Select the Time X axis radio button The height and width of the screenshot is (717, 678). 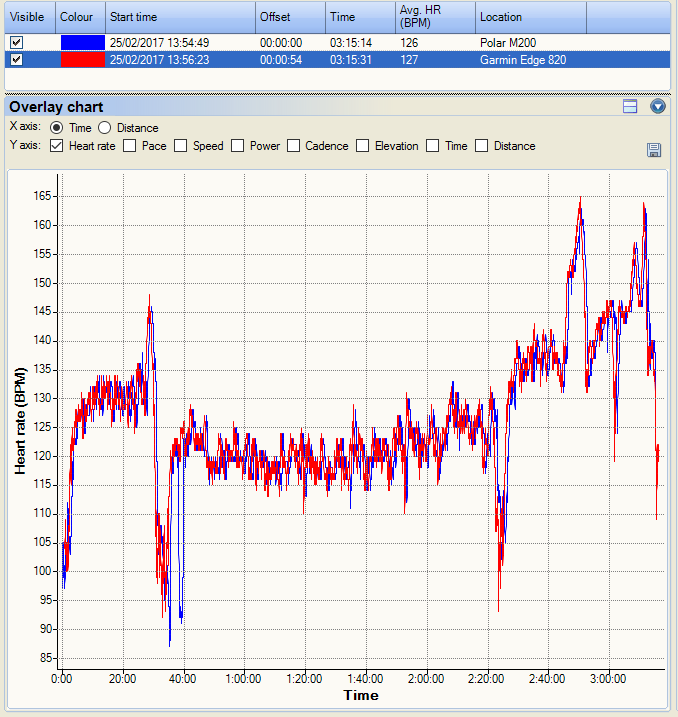tap(56, 128)
